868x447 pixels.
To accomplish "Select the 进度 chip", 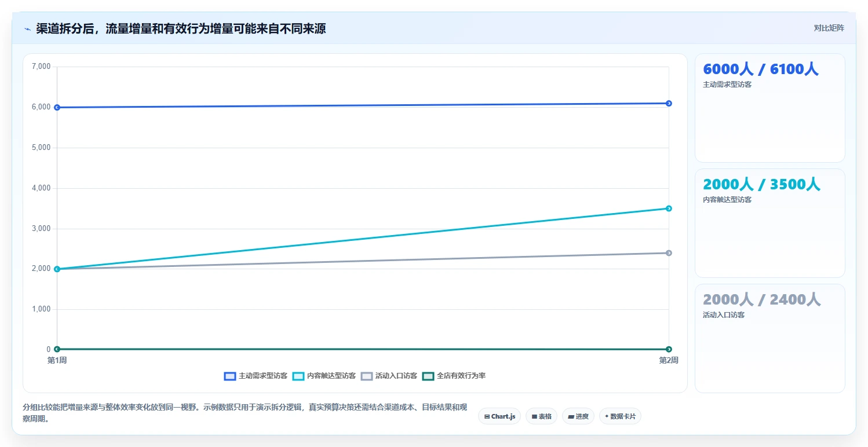I will coord(578,416).
